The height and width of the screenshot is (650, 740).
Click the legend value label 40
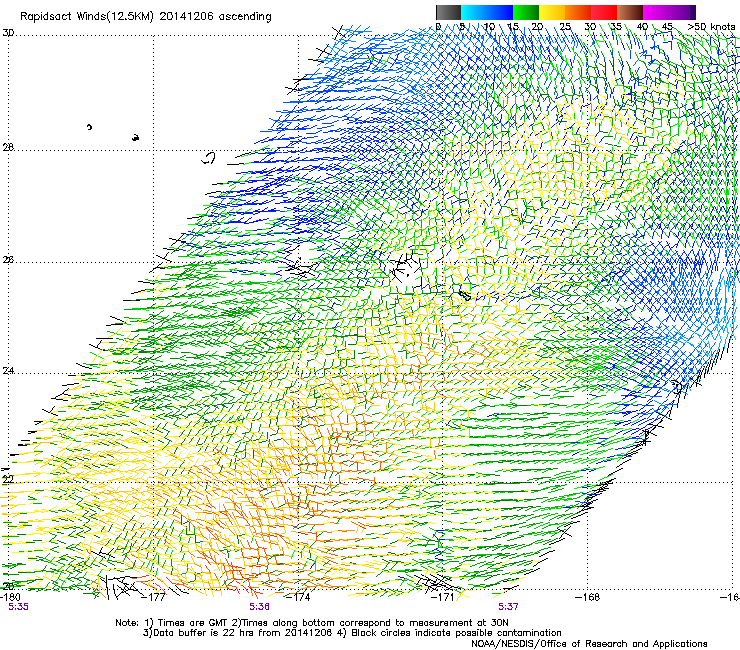(642, 26)
